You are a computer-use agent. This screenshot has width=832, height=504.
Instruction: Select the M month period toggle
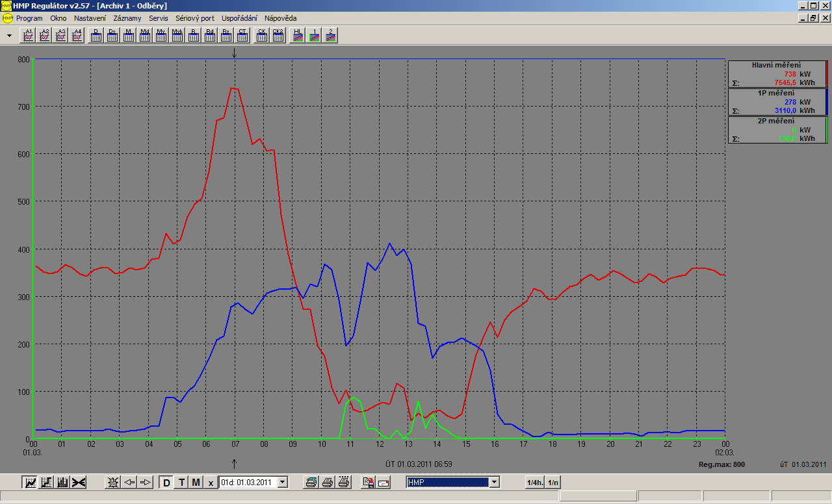point(196,482)
